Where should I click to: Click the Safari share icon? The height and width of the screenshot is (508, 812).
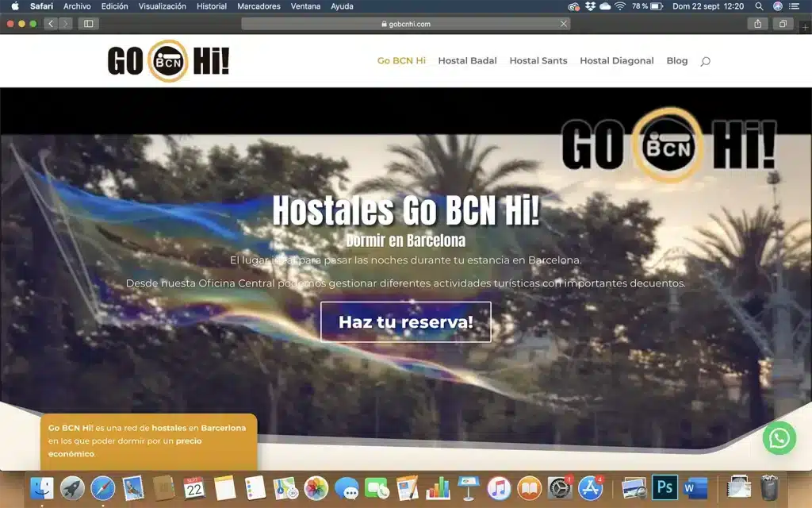pyautogui.click(x=758, y=24)
